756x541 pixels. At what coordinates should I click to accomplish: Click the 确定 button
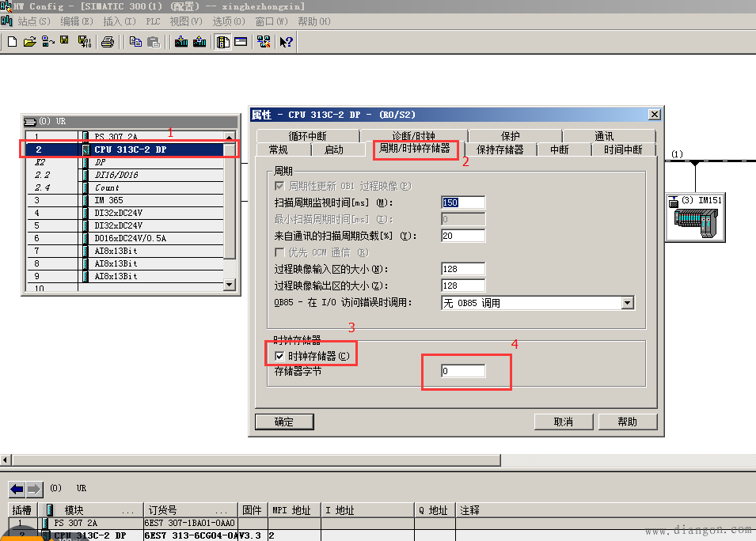(x=283, y=422)
